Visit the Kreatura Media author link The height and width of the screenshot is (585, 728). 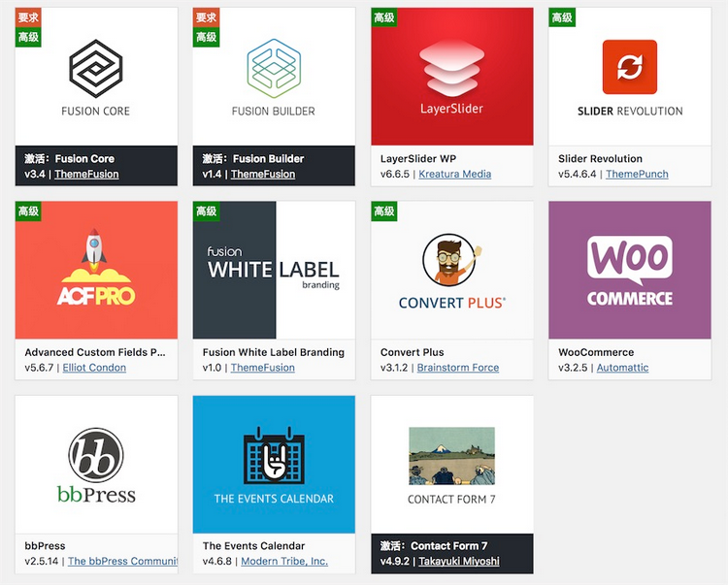455,174
